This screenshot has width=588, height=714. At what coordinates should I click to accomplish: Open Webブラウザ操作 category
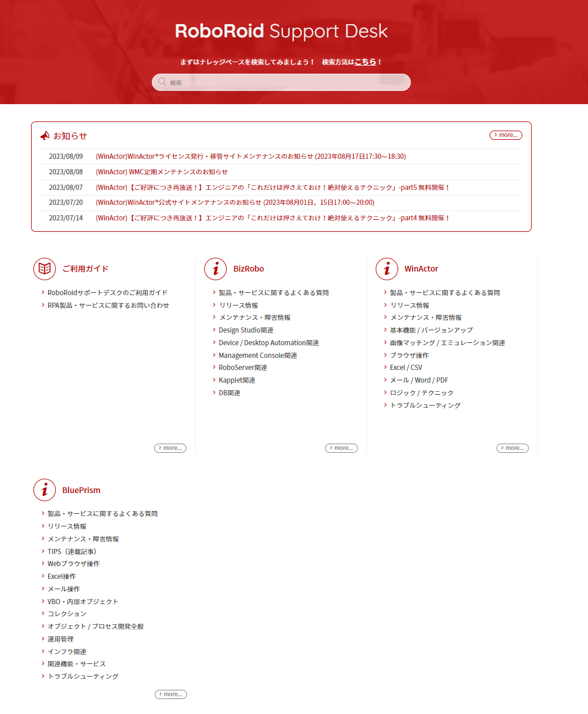74,564
